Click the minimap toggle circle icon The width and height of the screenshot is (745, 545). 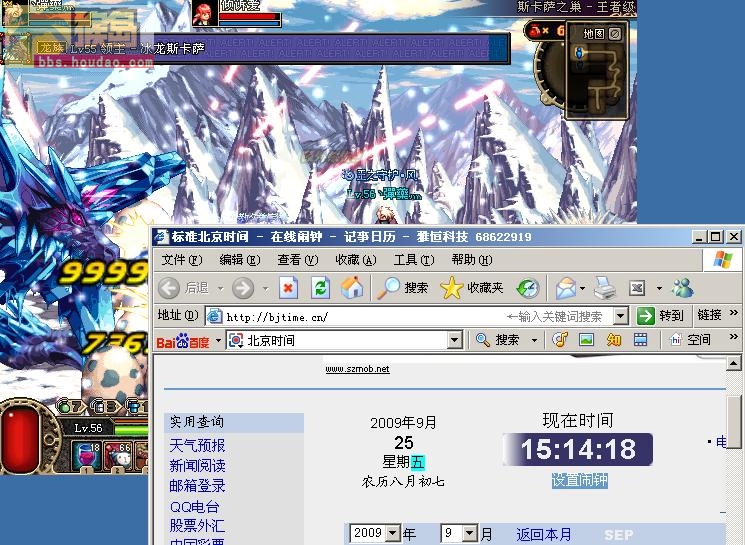pyautogui.click(x=615, y=34)
